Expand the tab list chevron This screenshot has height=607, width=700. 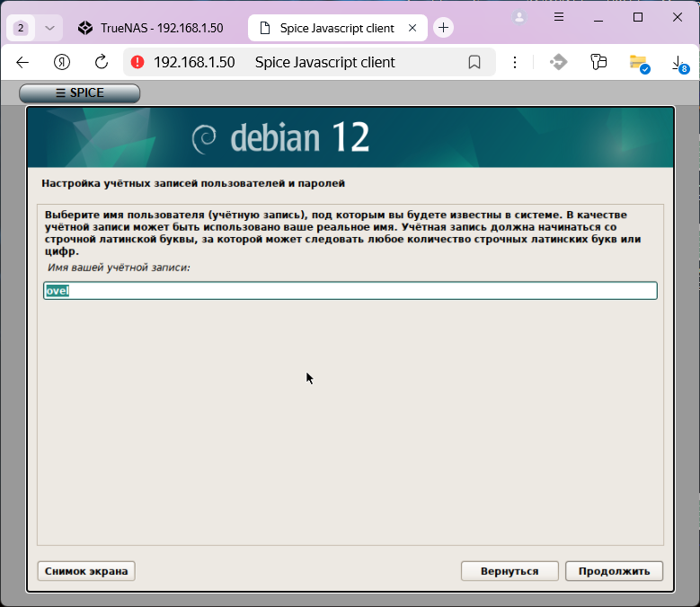point(49,28)
